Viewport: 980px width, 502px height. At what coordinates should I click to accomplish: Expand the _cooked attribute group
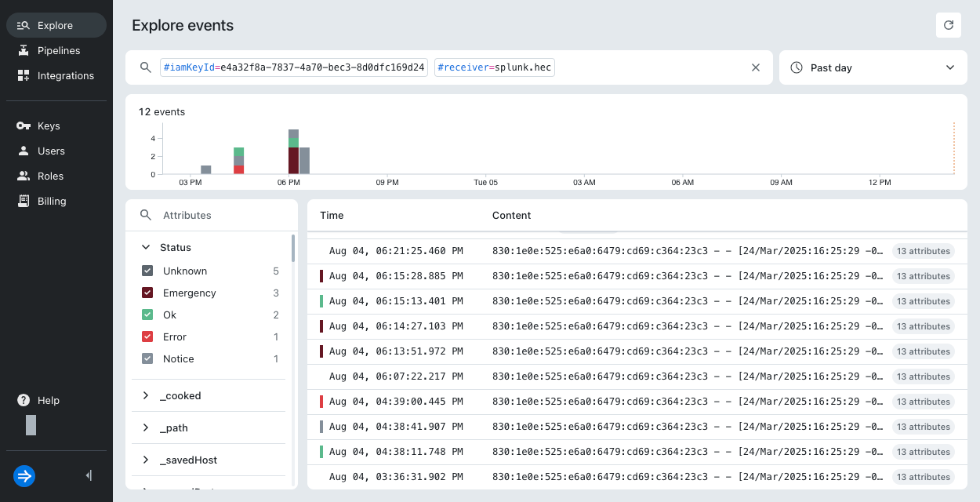(x=146, y=395)
